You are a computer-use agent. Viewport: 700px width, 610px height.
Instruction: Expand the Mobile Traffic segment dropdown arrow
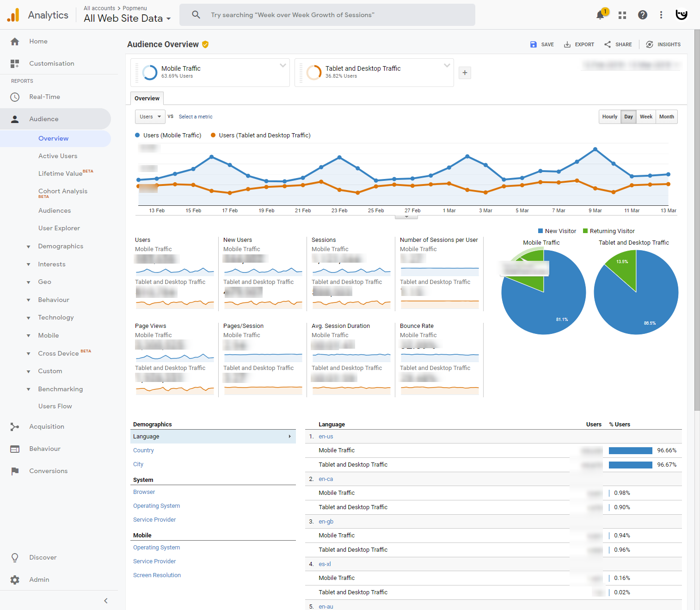pos(282,65)
